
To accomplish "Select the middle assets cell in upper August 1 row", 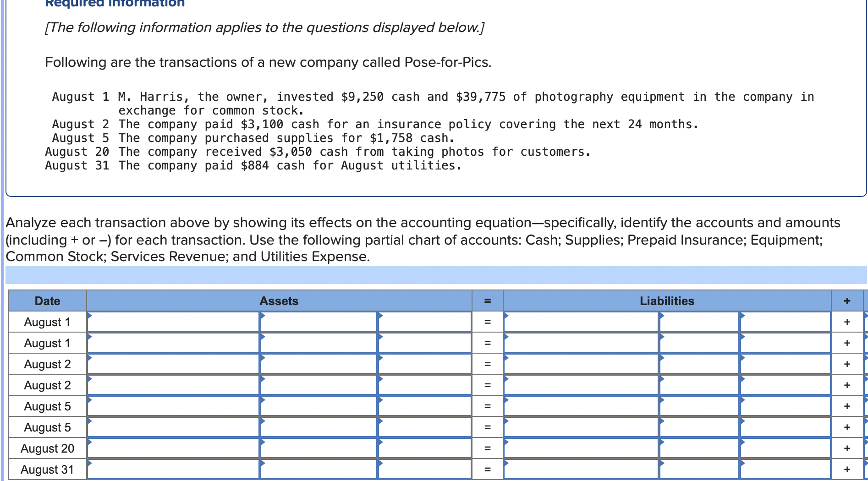I will tap(319, 322).
